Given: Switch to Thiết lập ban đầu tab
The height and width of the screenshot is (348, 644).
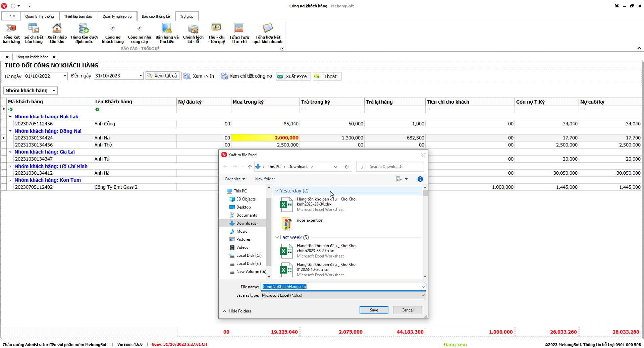Looking at the screenshot, I should point(78,16).
